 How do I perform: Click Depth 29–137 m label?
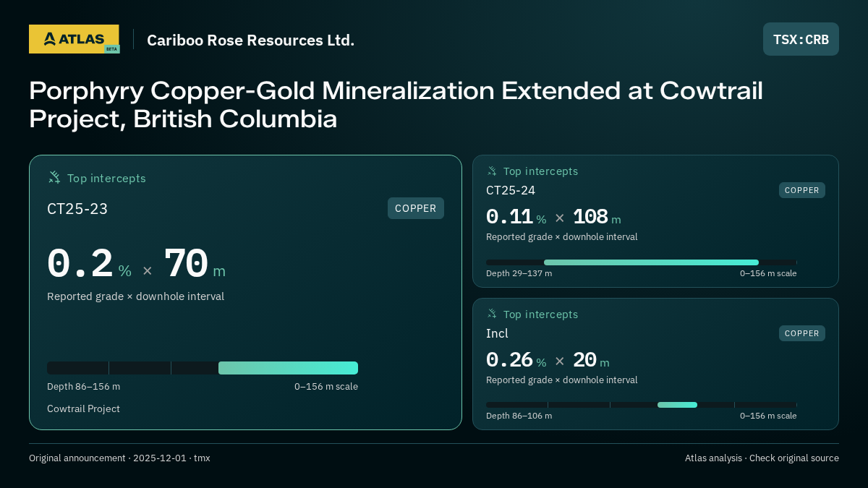(519, 273)
